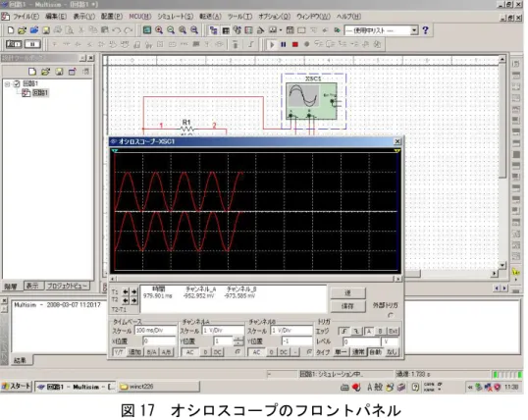Click the blue Help question mark icon
The image size is (528, 420).
click(425, 30)
